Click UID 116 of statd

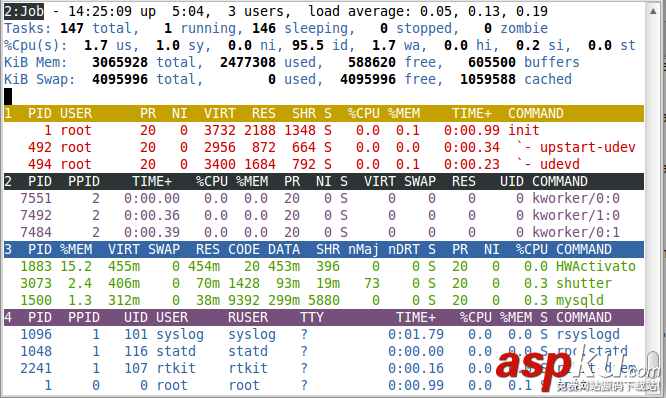[x=136, y=351]
